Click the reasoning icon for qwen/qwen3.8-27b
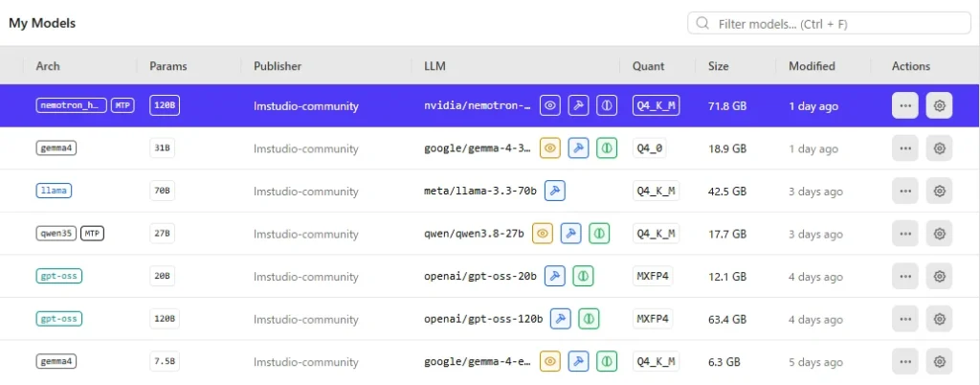Viewport: 980px width, 385px height. tap(599, 234)
